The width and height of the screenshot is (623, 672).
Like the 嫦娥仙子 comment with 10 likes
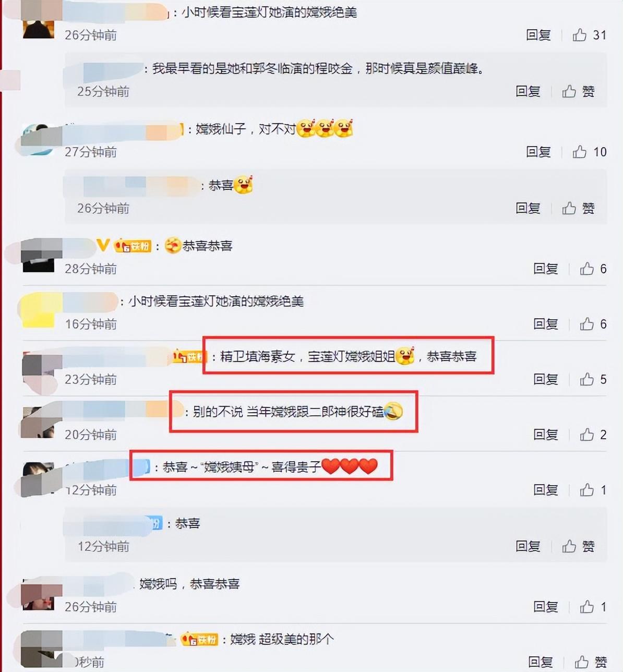click(580, 152)
